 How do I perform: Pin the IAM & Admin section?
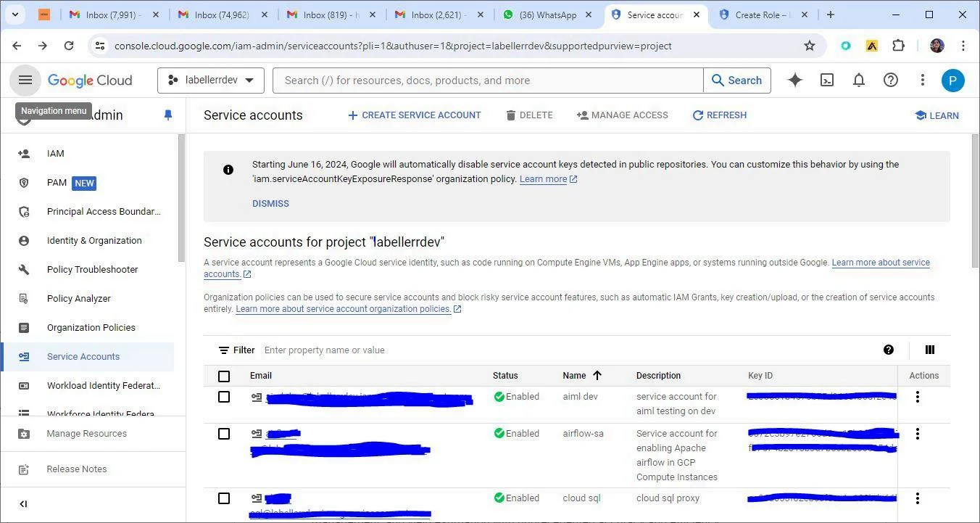click(168, 115)
